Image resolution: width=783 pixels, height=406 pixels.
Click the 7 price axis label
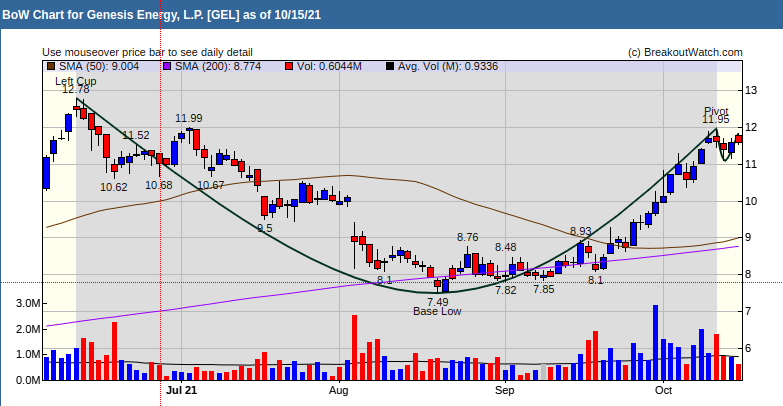point(748,311)
